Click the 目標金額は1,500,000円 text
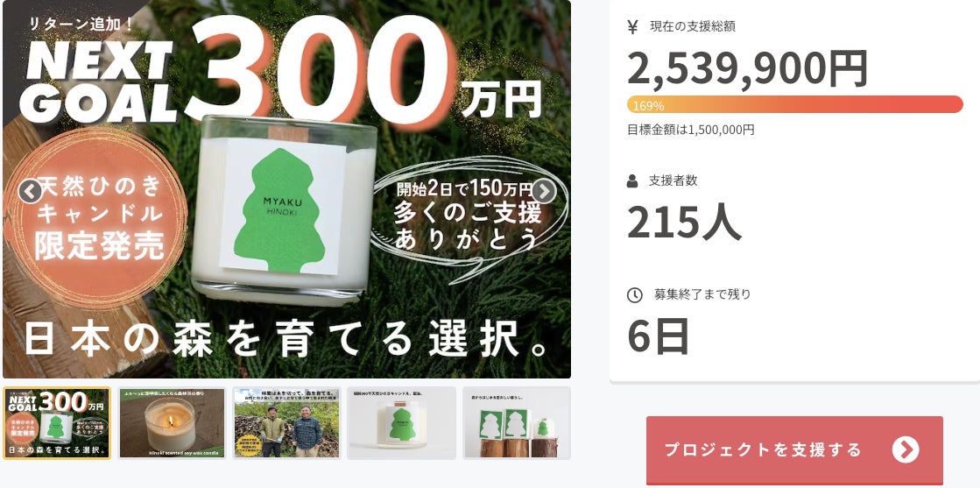This screenshot has height=488, width=980. coord(691,131)
